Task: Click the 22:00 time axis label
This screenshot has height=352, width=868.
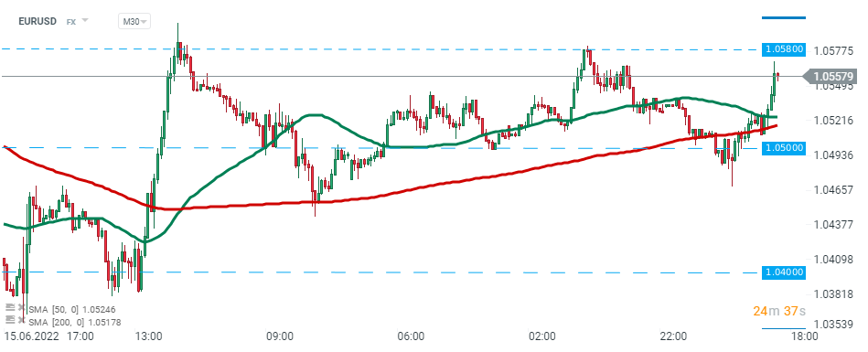Action: point(674,336)
